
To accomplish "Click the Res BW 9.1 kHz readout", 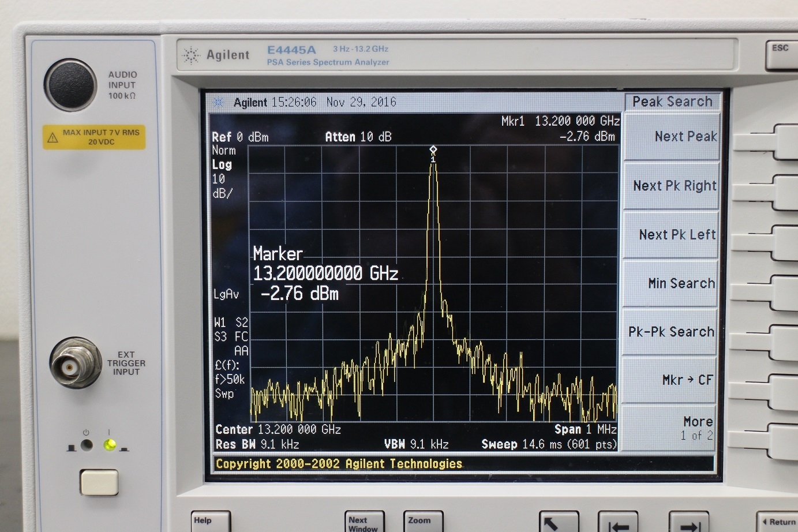I will tap(257, 444).
